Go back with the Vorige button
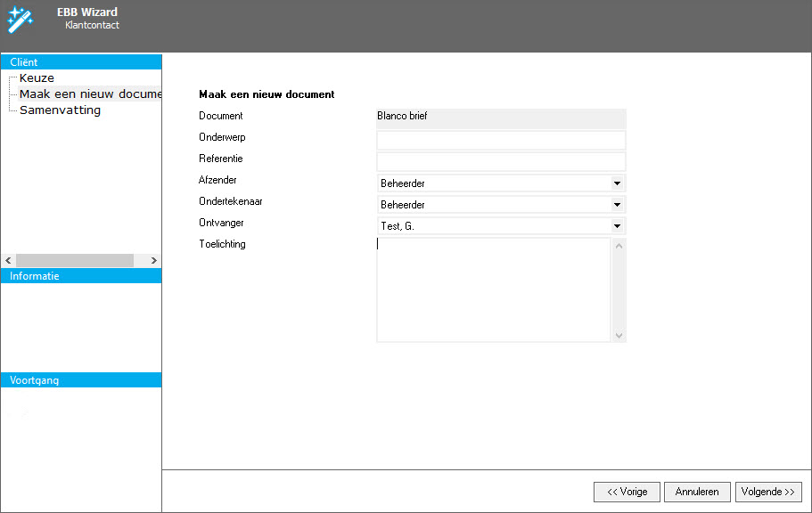This screenshot has width=812, height=513. [x=627, y=492]
